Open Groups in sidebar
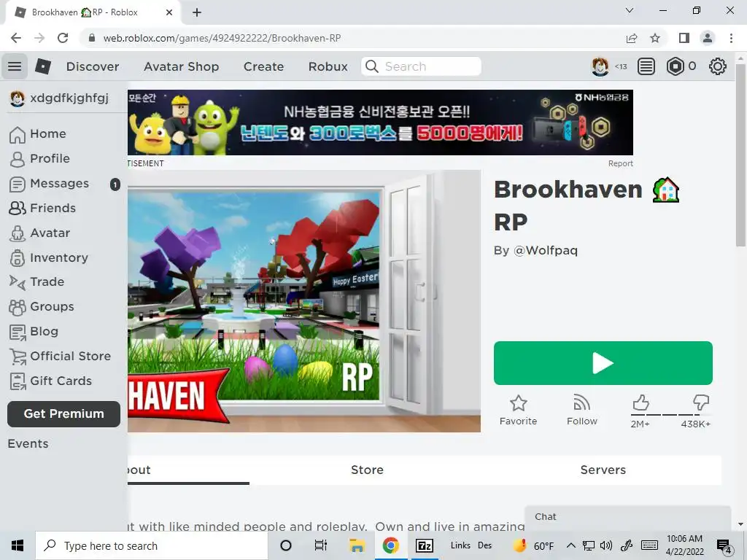747x560 pixels. point(42,307)
